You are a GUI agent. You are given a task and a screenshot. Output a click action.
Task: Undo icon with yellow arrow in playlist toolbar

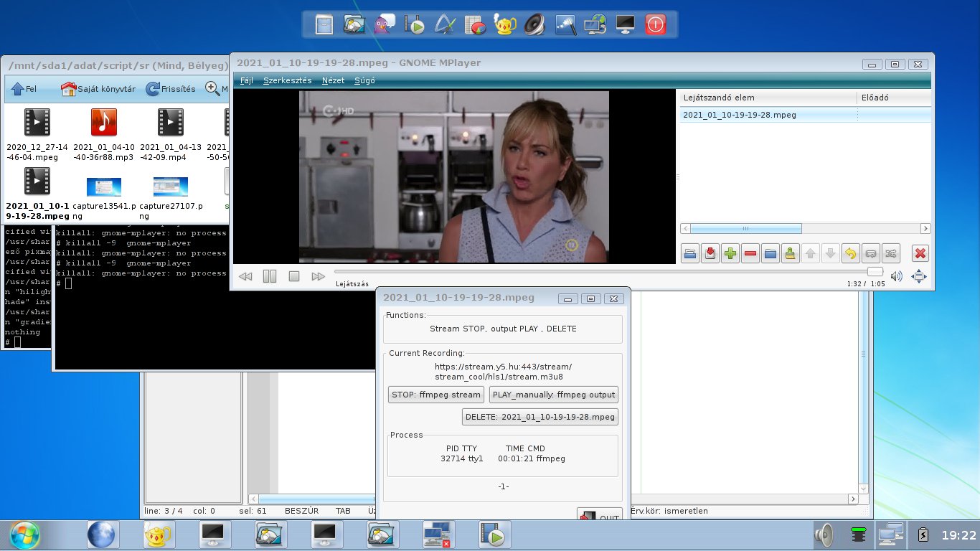pos(851,253)
